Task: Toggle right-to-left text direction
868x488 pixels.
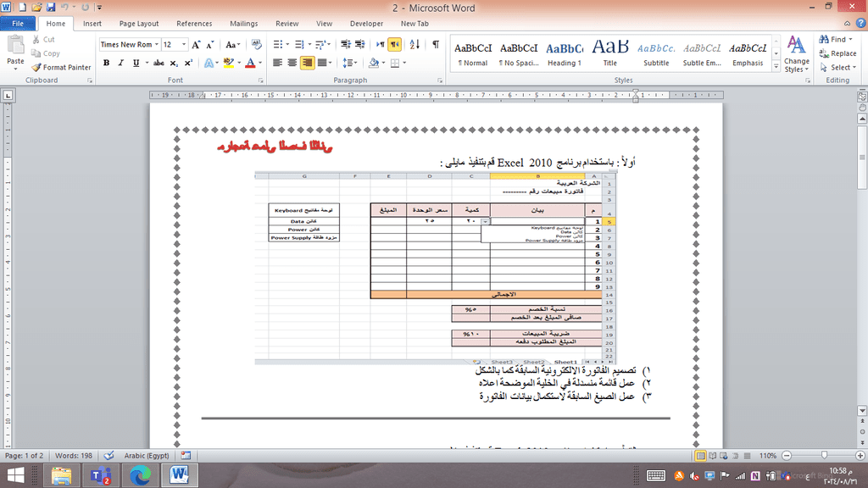Action: click(395, 44)
